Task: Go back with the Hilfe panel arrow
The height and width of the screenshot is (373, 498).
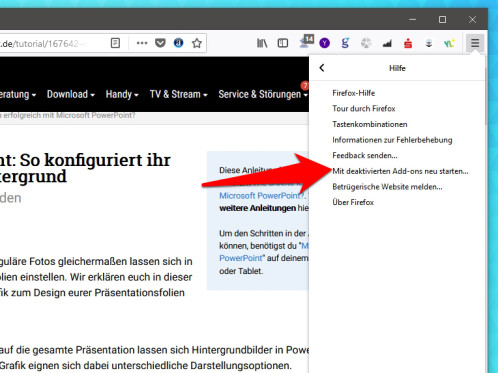Action: pos(322,68)
